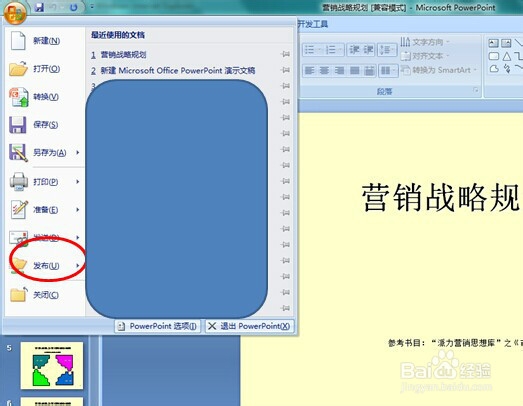Click 转换为 SmartArt button
The image size is (523, 406).
click(439, 70)
